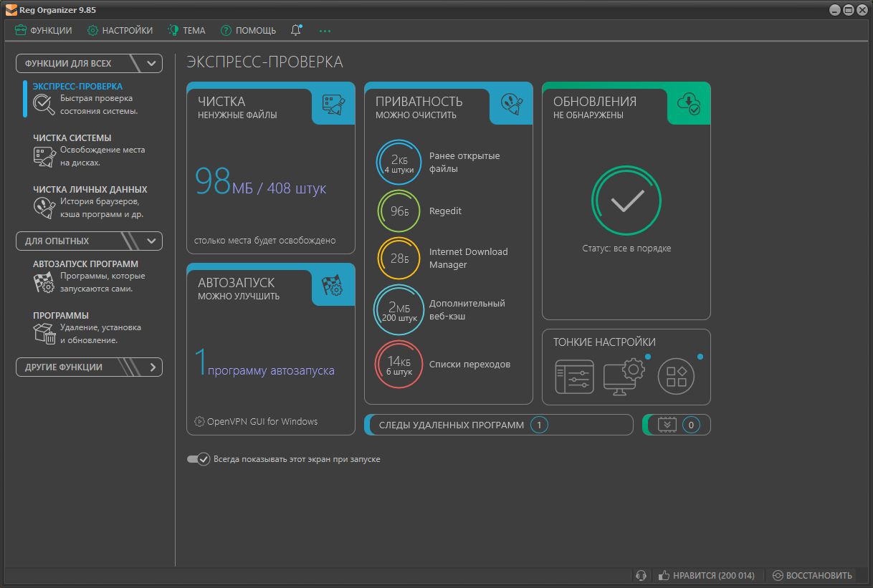
Task: Click the НРАВИТСЯ like button
Action: point(707,575)
